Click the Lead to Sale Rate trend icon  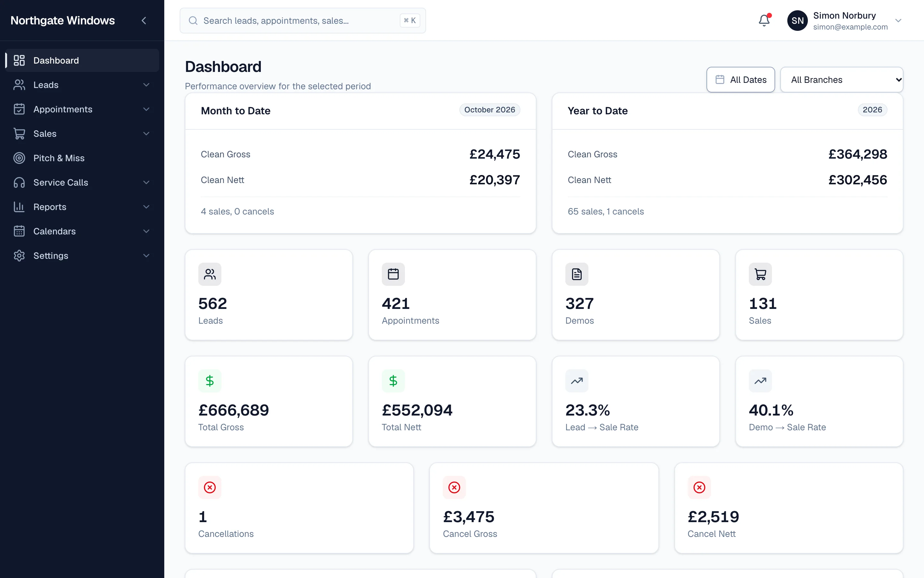click(577, 381)
